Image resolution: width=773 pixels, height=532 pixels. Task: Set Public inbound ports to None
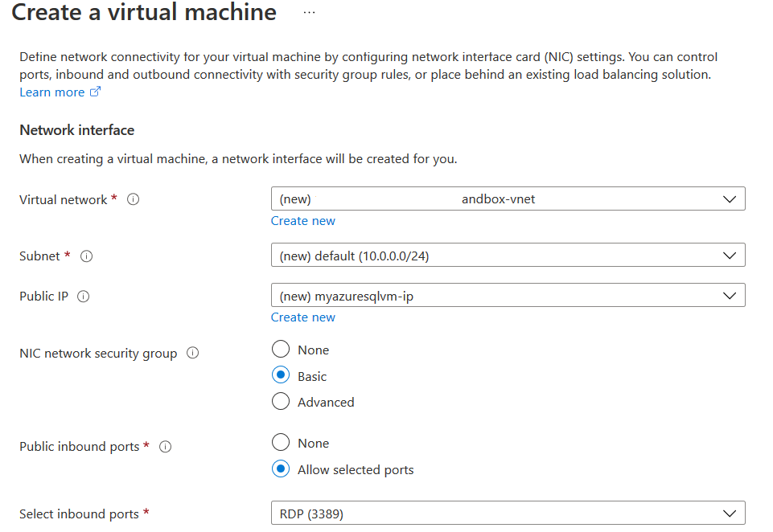pyautogui.click(x=281, y=443)
